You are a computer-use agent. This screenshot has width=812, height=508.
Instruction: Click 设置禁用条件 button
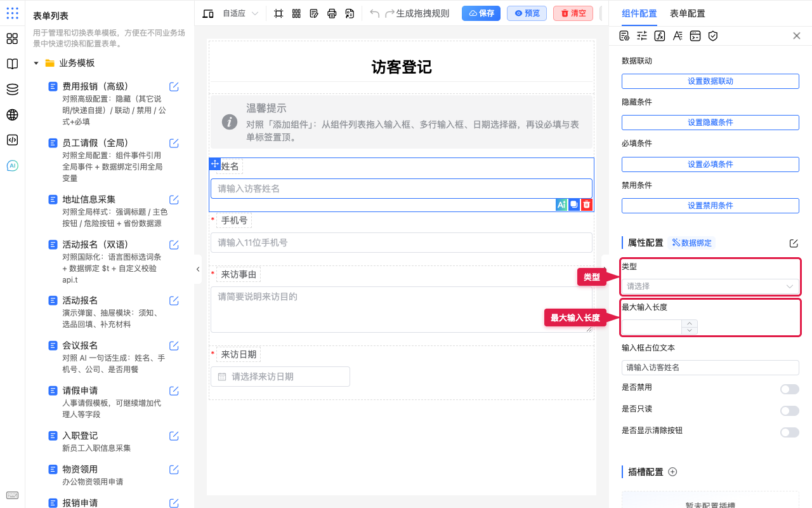pos(710,206)
